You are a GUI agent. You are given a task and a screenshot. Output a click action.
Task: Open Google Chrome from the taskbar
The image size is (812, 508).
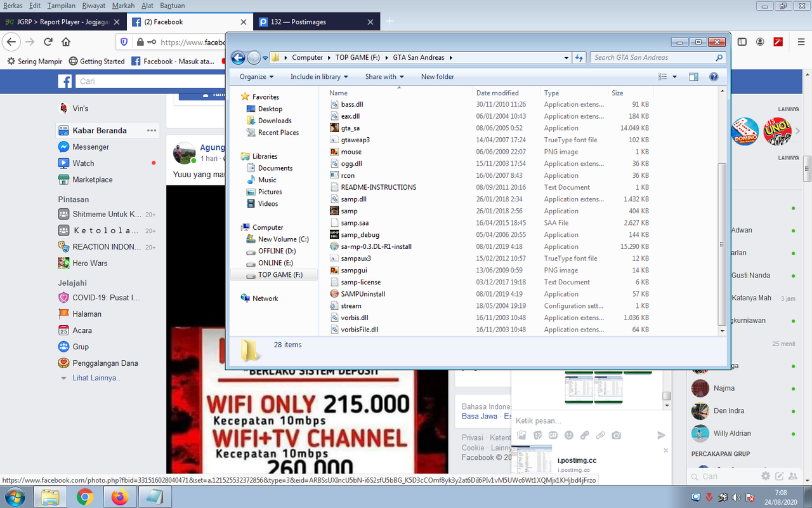click(85, 497)
